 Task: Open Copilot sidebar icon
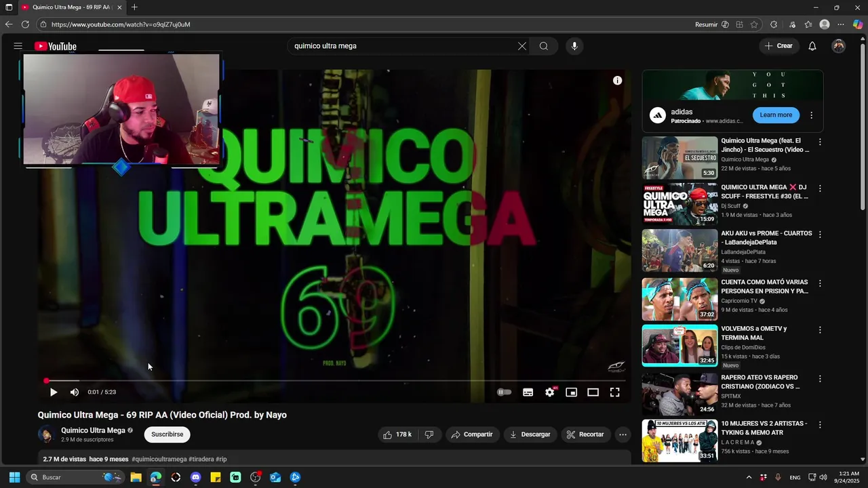[x=858, y=24]
